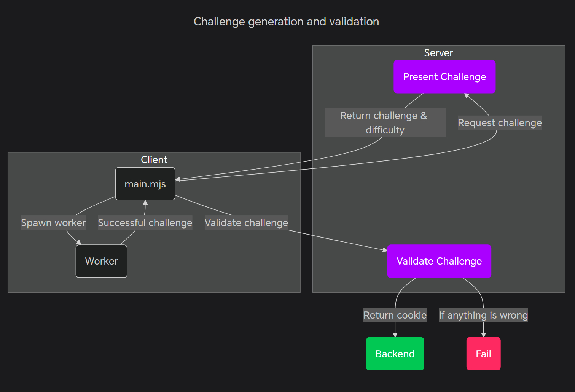Image resolution: width=575 pixels, height=392 pixels.
Task: Click the "Server" subgraph title
Action: pyautogui.click(x=438, y=53)
